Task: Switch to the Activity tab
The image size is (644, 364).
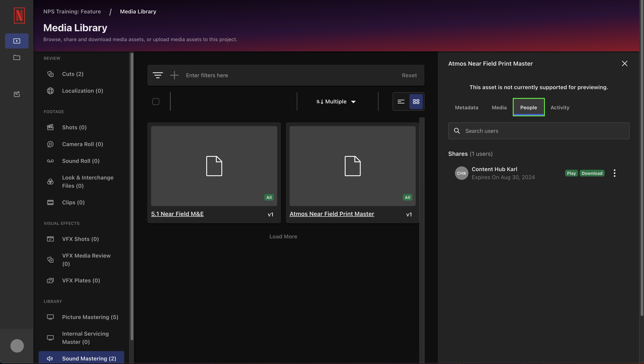Action: [x=560, y=107]
